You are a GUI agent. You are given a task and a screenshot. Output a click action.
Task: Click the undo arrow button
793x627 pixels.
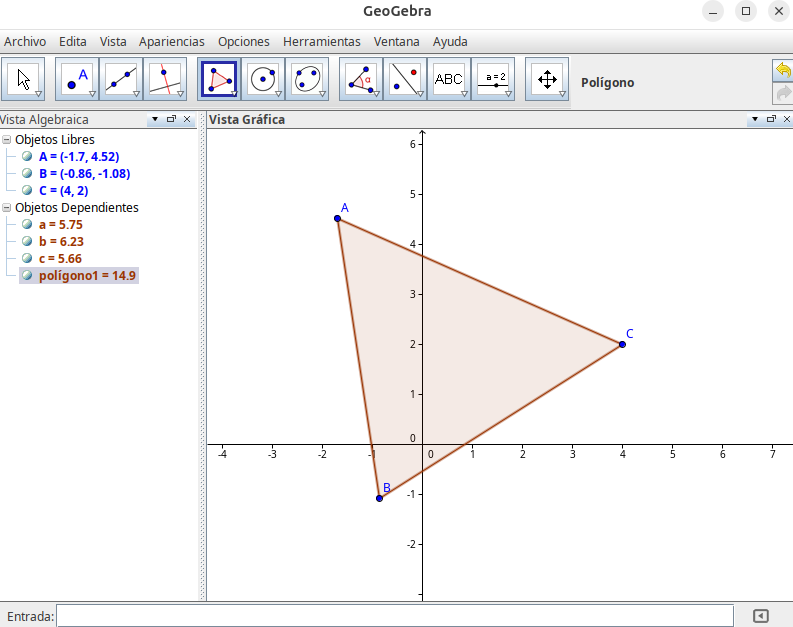(782, 70)
